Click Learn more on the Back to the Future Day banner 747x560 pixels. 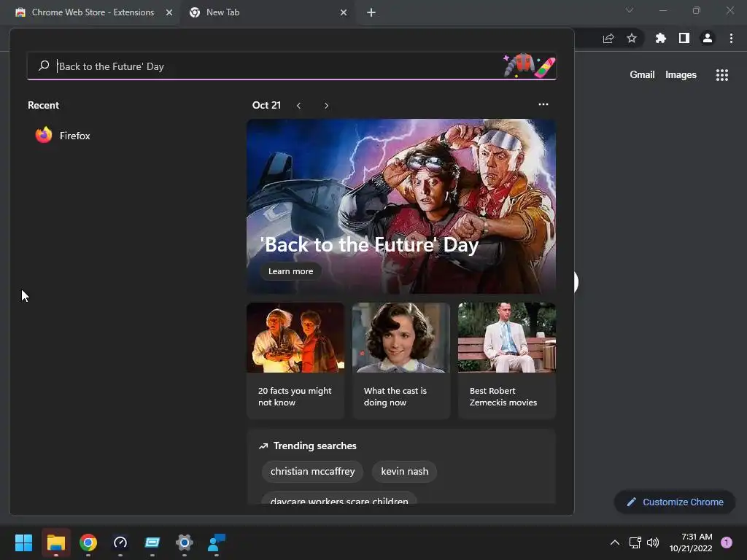point(290,271)
